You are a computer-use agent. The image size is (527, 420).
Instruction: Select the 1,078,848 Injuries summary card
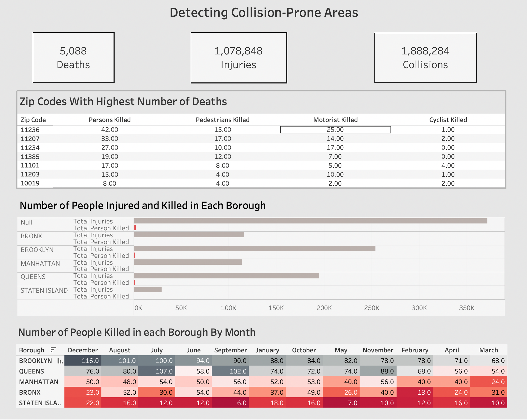[239, 58]
